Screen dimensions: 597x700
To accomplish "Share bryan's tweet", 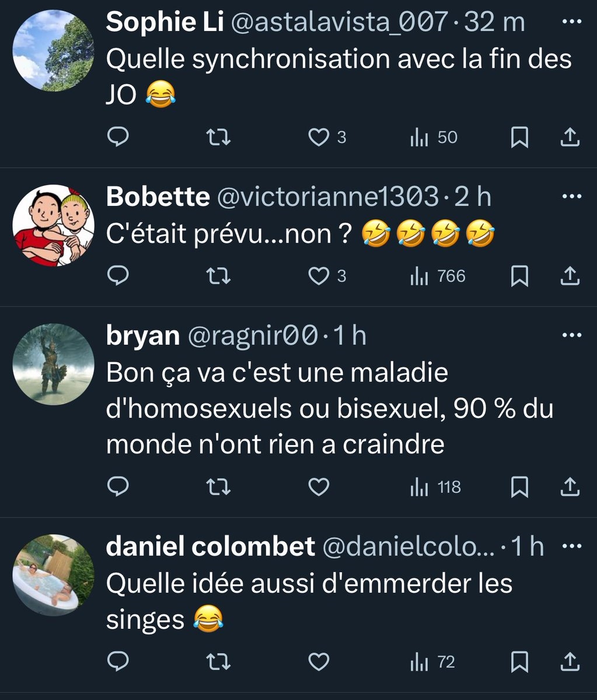I will [570, 487].
